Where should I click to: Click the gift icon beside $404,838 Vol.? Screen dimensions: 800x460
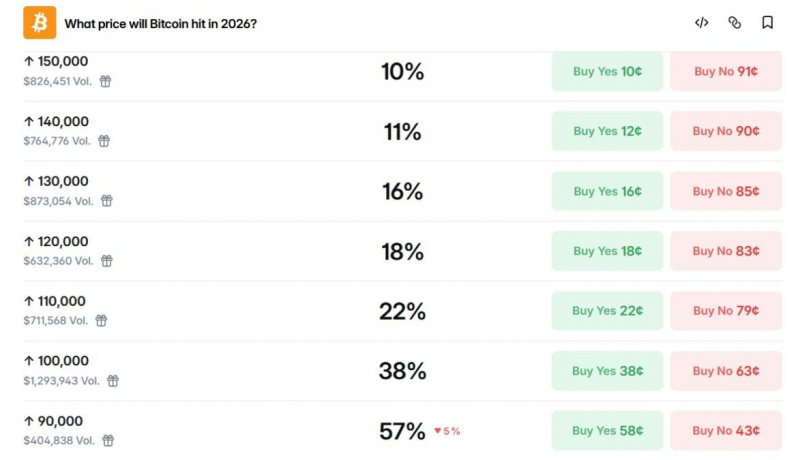108,440
